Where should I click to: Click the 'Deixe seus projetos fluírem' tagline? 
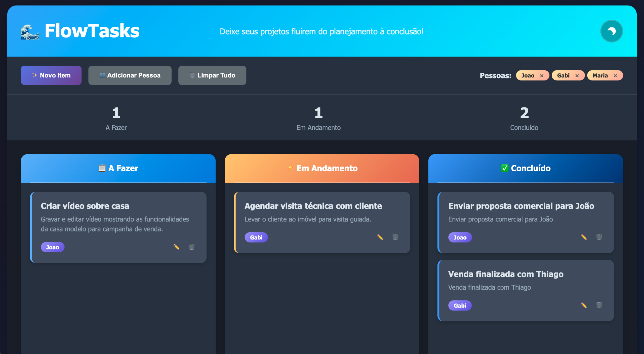click(x=322, y=31)
